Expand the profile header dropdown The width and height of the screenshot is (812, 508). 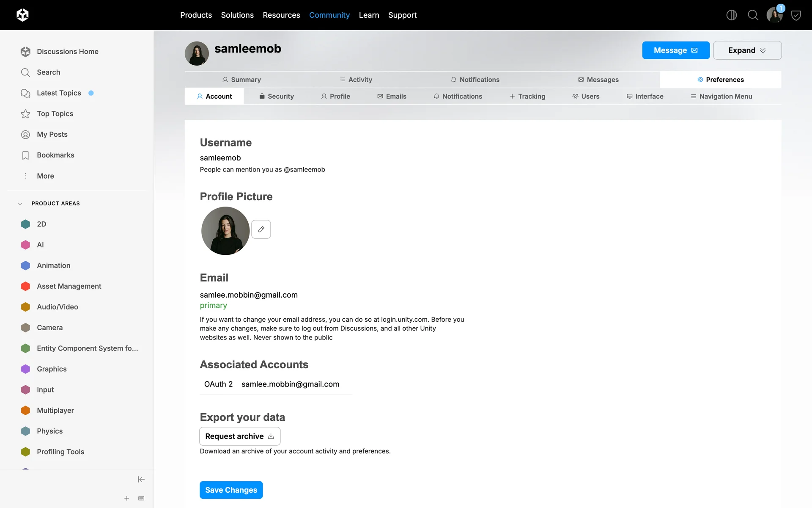coord(747,50)
